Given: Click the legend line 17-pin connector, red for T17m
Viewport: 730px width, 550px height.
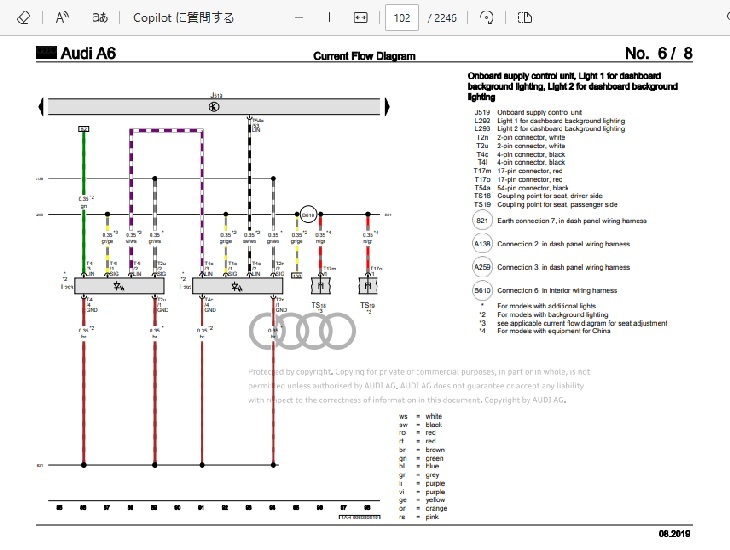Looking at the screenshot, I should (x=530, y=171).
